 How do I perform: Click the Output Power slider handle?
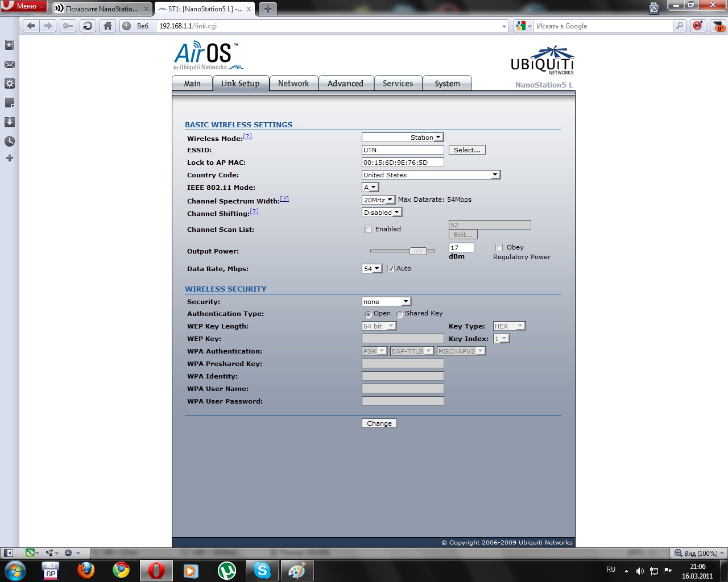pos(418,251)
